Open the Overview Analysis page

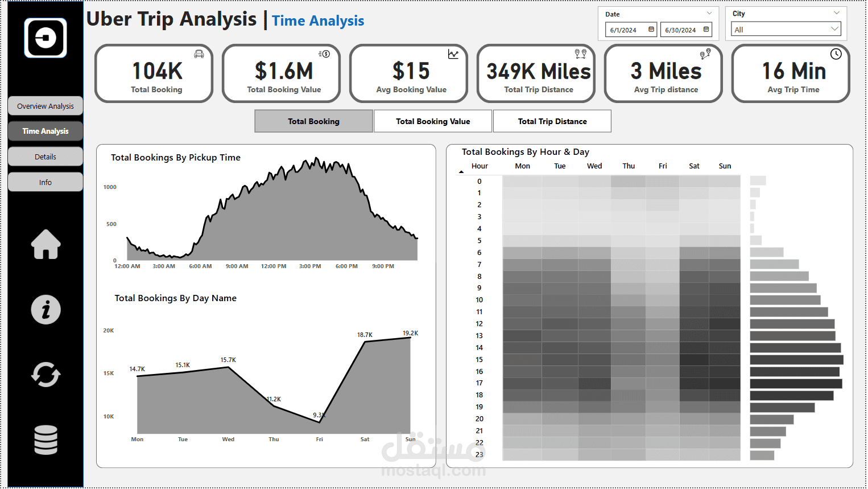tap(46, 106)
